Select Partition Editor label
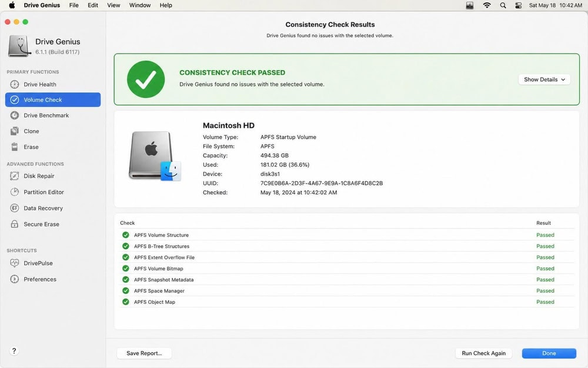Viewport: 588px width, 368px height. tap(44, 192)
